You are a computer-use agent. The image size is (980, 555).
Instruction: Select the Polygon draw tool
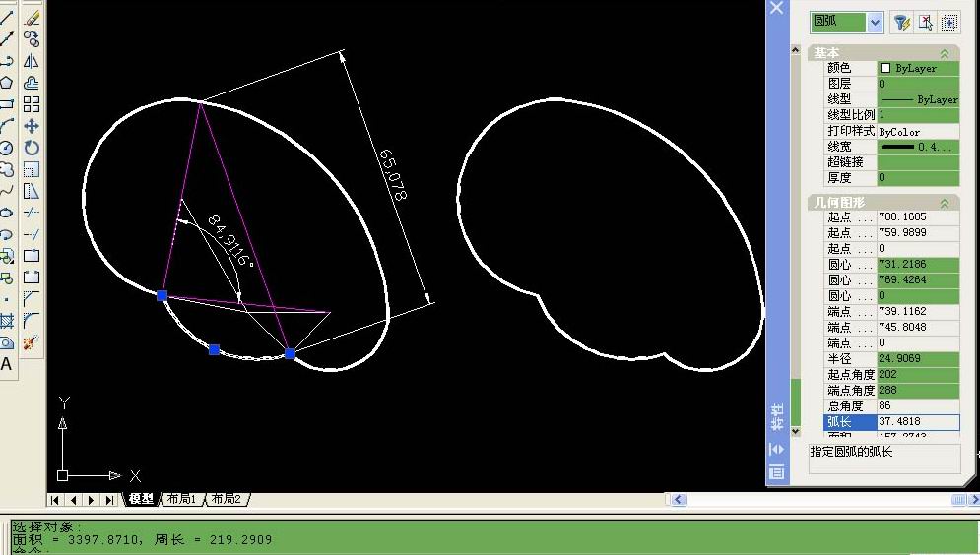pyautogui.click(x=6, y=83)
